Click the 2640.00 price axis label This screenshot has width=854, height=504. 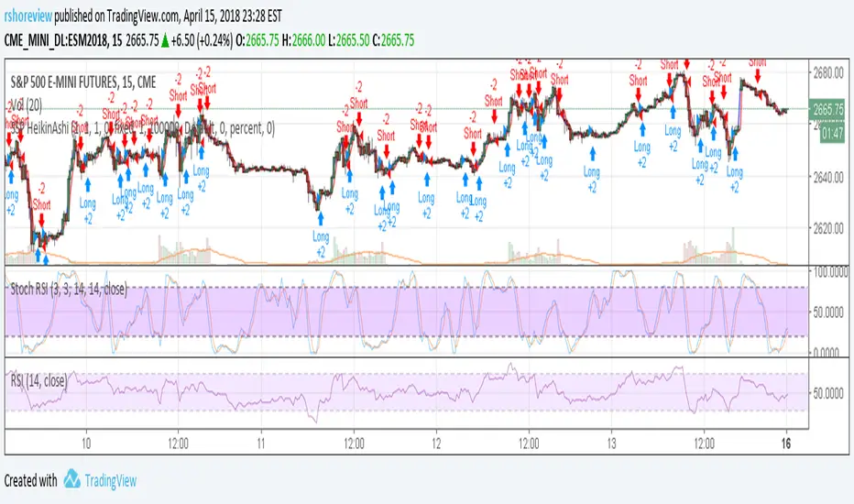tap(827, 177)
